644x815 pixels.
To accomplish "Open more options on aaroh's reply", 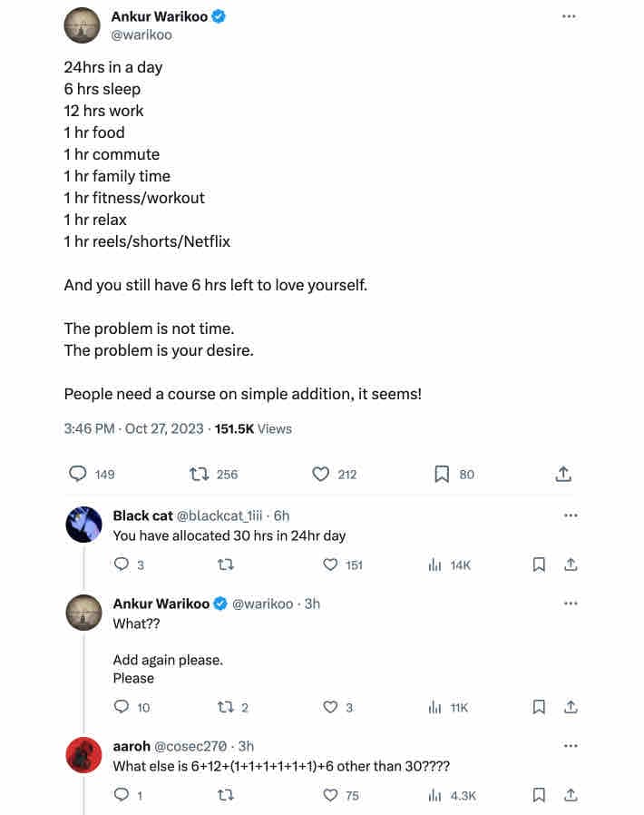I will [x=571, y=745].
